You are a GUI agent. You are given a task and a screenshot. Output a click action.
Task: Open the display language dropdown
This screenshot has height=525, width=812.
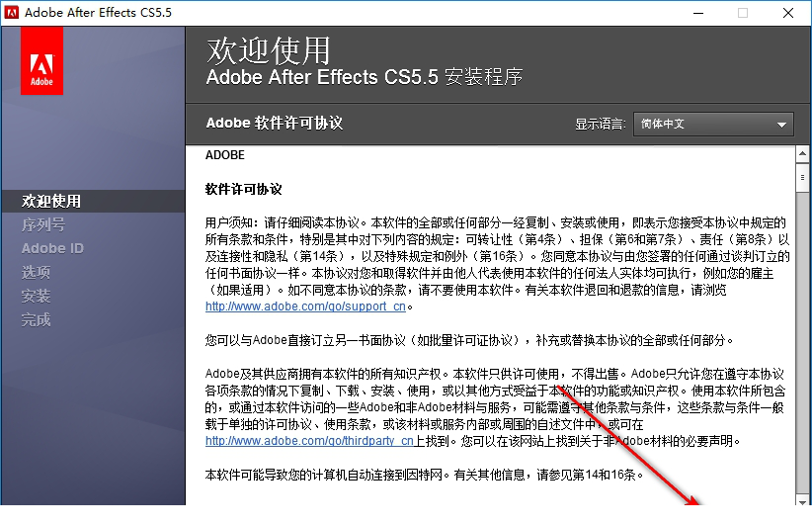click(x=713, y=125)
